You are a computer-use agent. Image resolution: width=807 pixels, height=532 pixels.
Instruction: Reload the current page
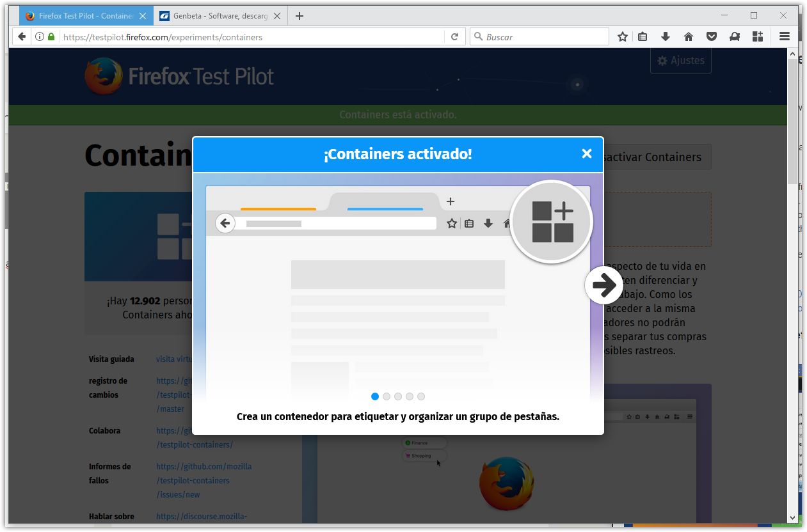(454, 36)
